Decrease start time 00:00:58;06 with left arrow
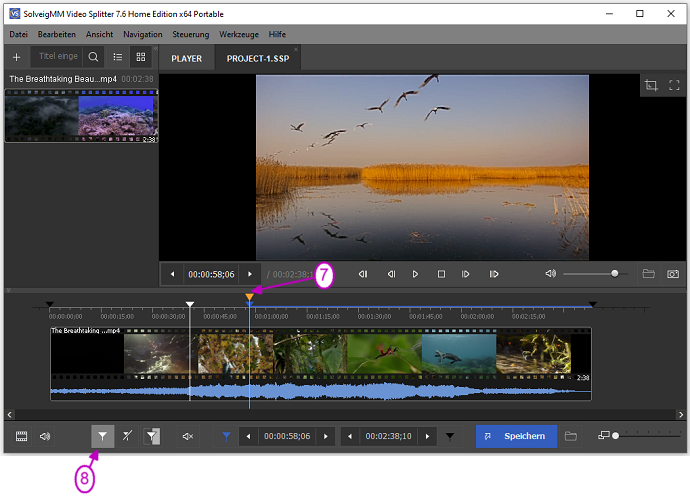 pos(249,436)
